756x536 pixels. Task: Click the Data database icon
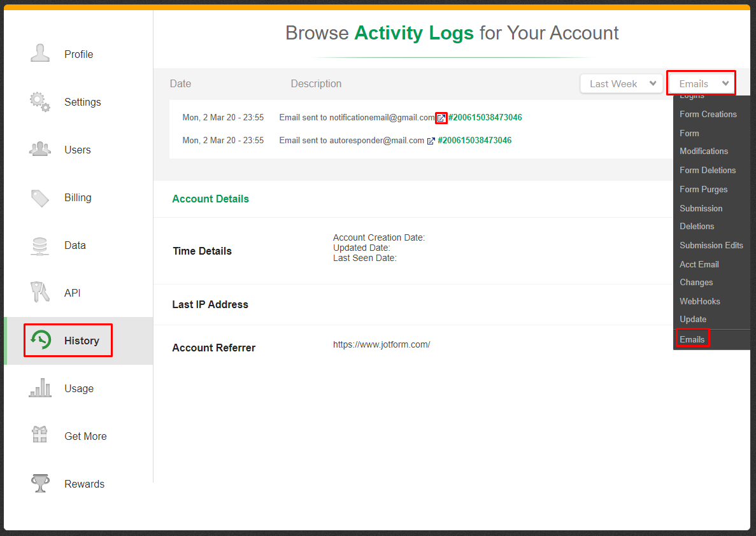(40, 246)
